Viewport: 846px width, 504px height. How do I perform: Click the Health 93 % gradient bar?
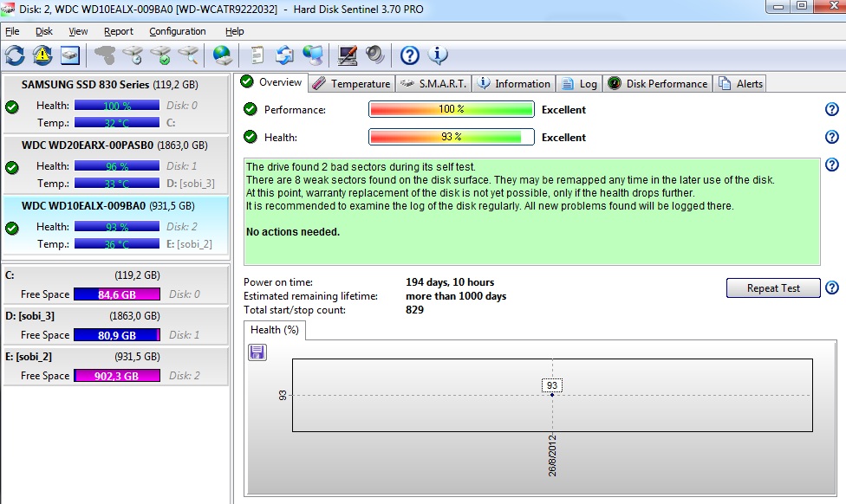[451, 136]
